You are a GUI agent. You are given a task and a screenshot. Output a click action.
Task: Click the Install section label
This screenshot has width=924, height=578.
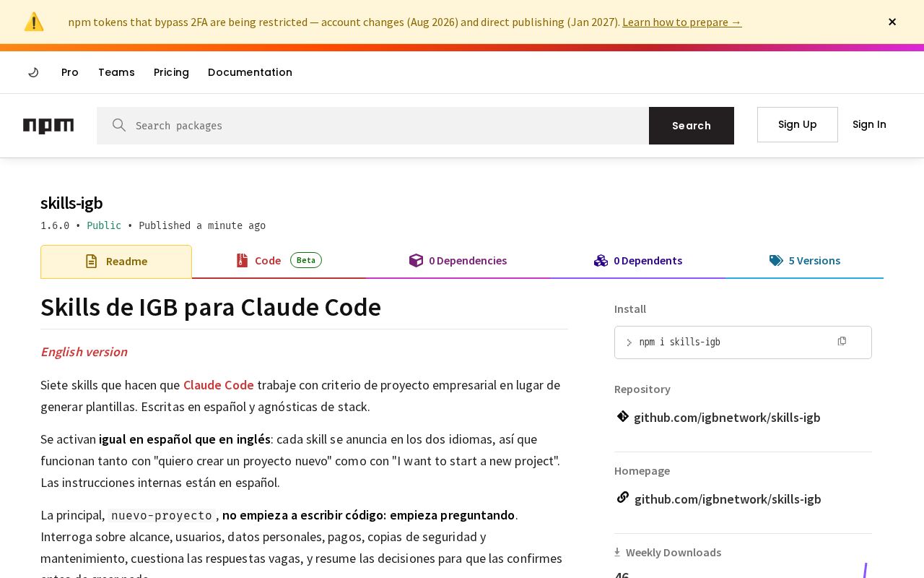click(x=630, y=309)
